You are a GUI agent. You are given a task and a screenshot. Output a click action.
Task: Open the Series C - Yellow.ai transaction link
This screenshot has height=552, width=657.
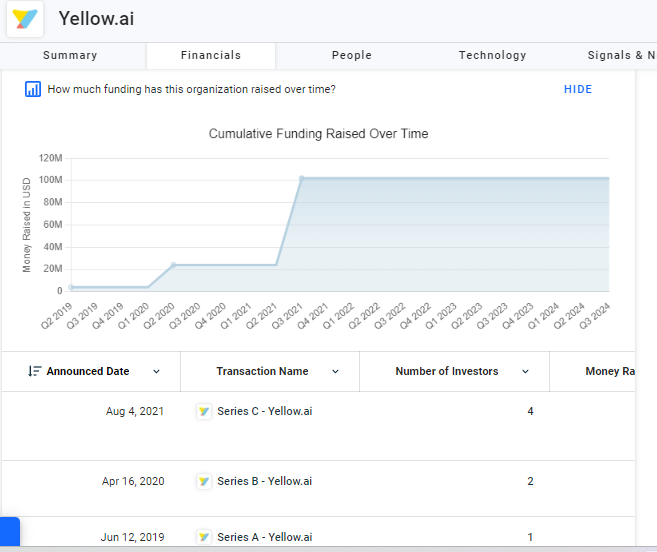tap(264, 411)
